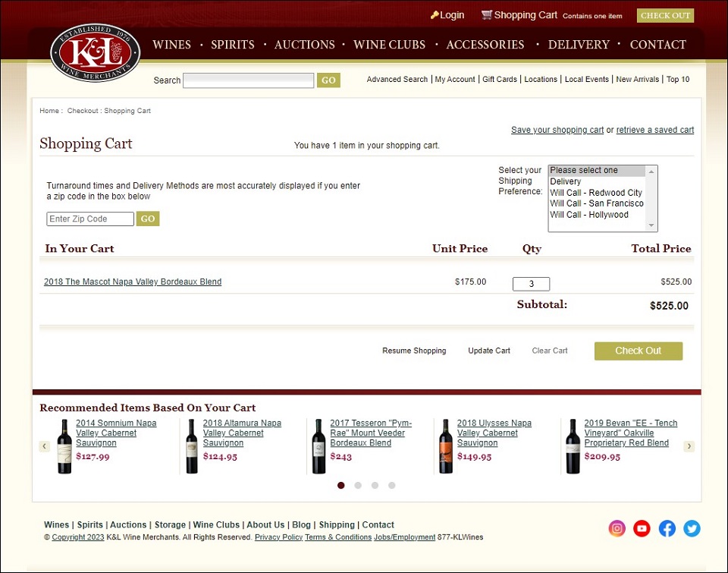Screen dimensions: 728x573
Task: Open the Accessories menu
Action: 485,45
